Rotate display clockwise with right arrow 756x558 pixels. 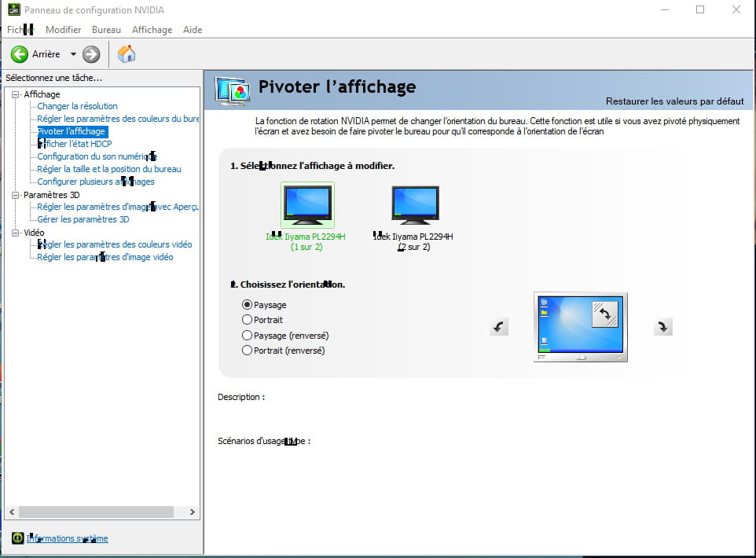pos(663,327)
